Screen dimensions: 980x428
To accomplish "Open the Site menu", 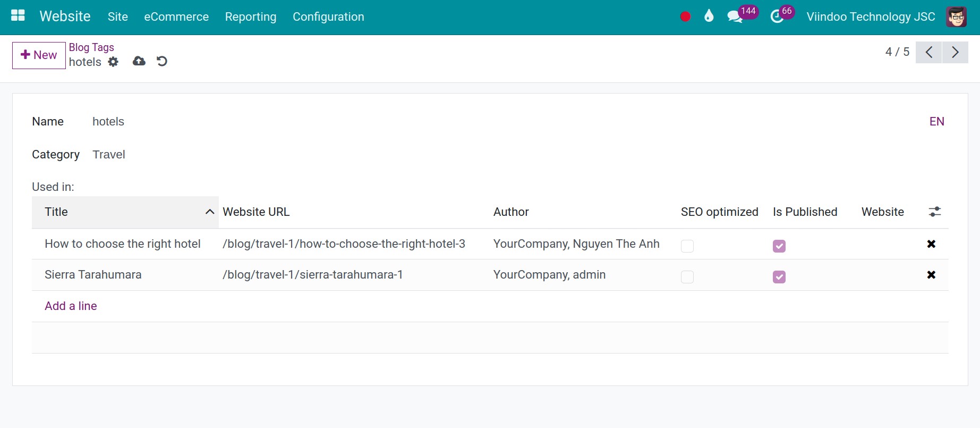I will tap(118, 16).
